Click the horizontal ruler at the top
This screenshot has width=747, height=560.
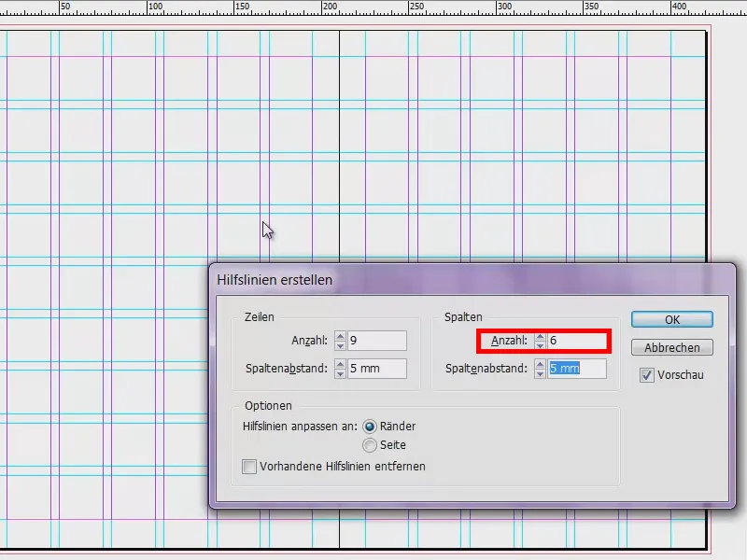[x=373, y=7]
